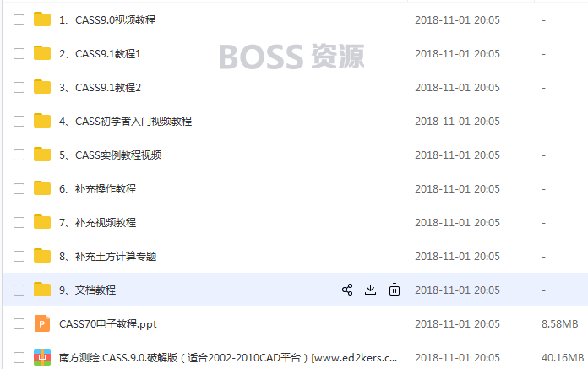Click the 9、文档教程 folder name

pyautogui.click(x=87, y=290)
